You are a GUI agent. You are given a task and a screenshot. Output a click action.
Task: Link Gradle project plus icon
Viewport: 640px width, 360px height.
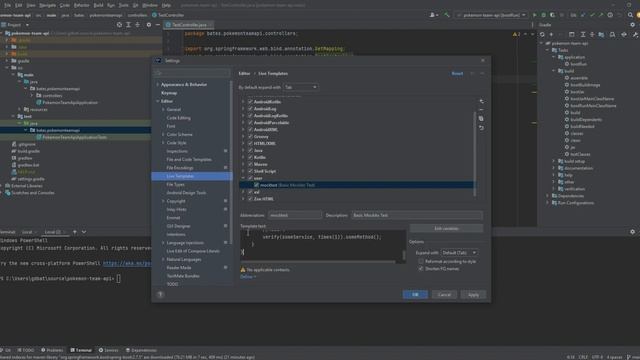pos(551,35)
